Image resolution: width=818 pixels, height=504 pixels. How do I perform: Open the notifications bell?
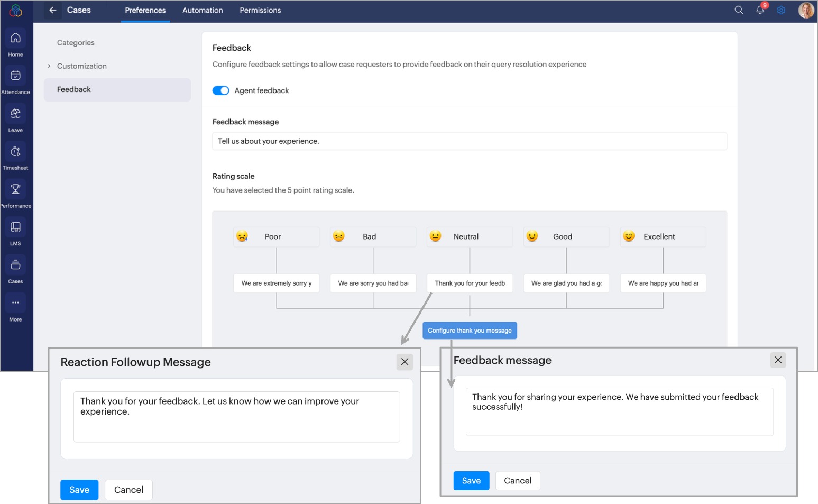[760, 10]
